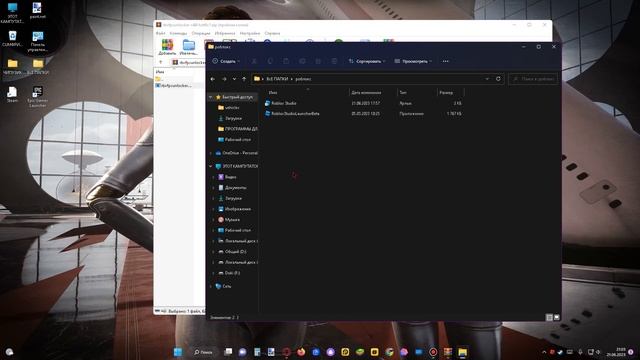Viewport: 640px width, 360px height.
Task: Sort by the Дата изменения column header
Action: tap(366, 93)
